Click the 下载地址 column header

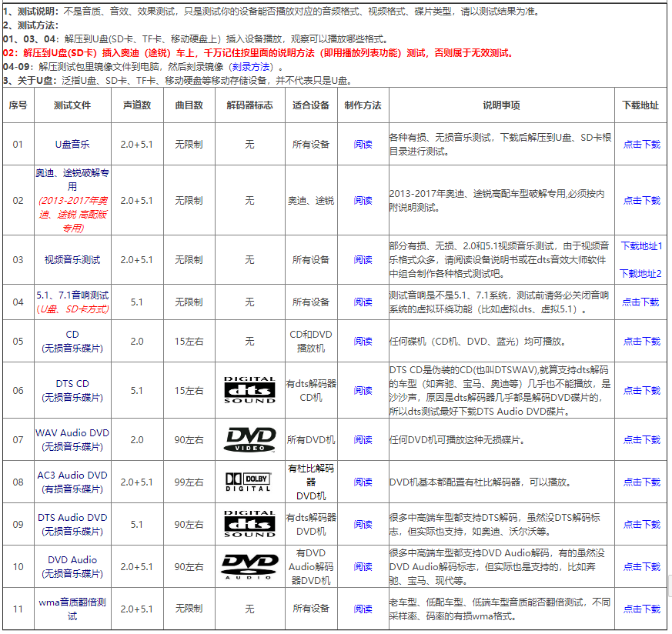pyautogui.click(x=640, y=105)
